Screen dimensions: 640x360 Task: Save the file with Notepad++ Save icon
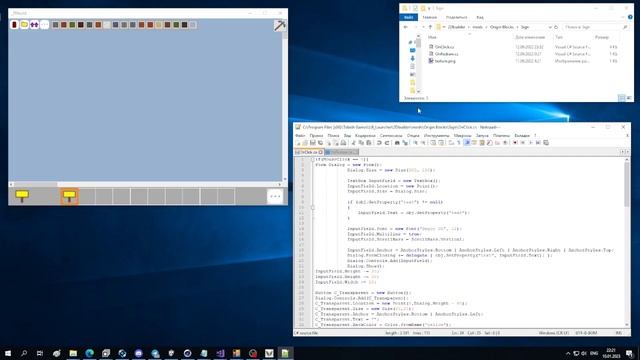(x=313, y=142)
